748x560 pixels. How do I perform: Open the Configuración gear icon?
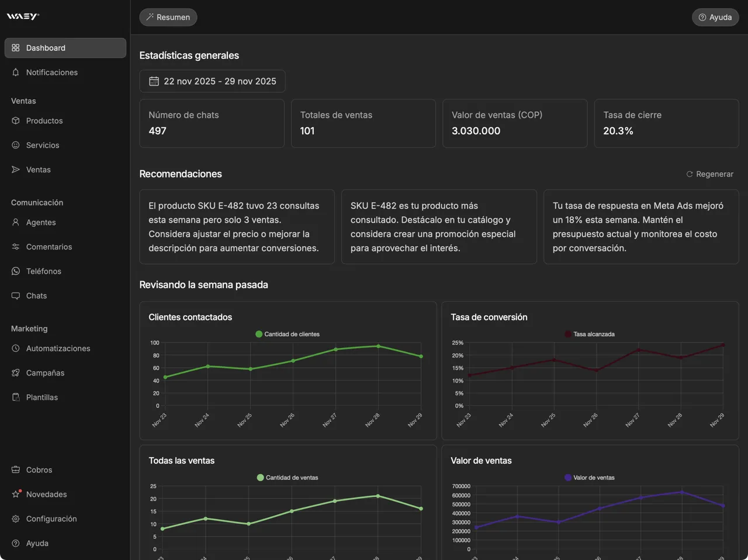[15, 519]
